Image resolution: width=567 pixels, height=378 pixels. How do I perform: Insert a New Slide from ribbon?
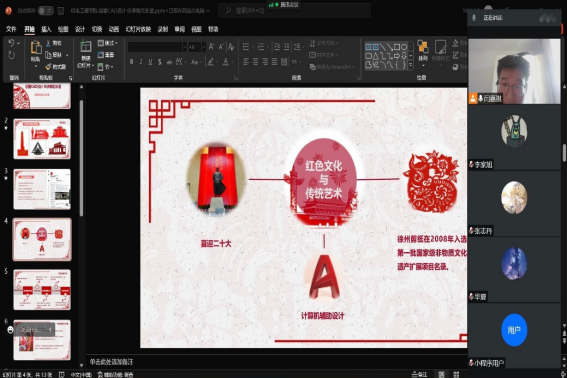(x=85, y=54)
